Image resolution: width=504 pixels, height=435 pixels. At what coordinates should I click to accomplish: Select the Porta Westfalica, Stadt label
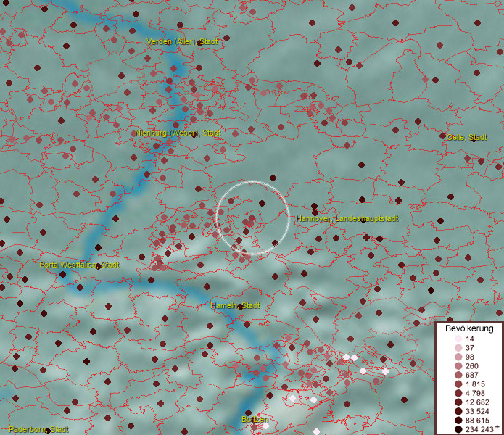click(79, 265)
